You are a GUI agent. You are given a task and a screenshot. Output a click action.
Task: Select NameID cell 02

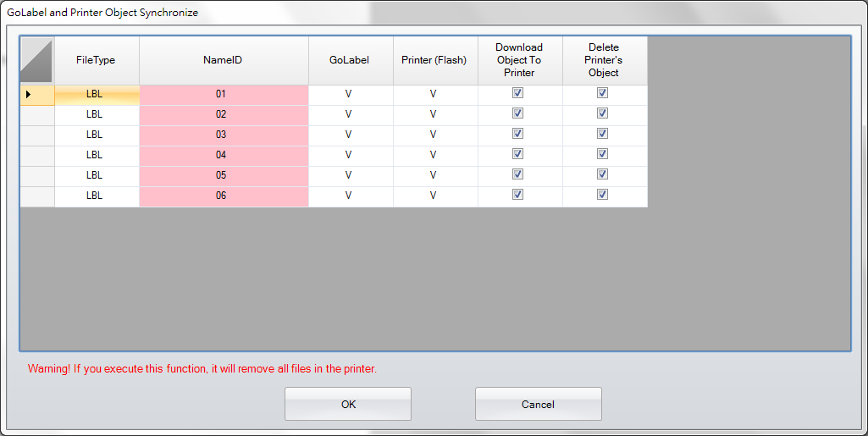[224, 115]
